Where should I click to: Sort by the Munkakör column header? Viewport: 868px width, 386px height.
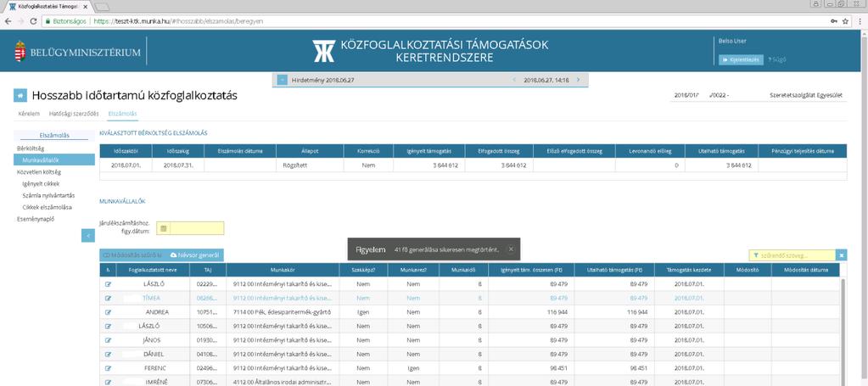[x=283, y=271]
